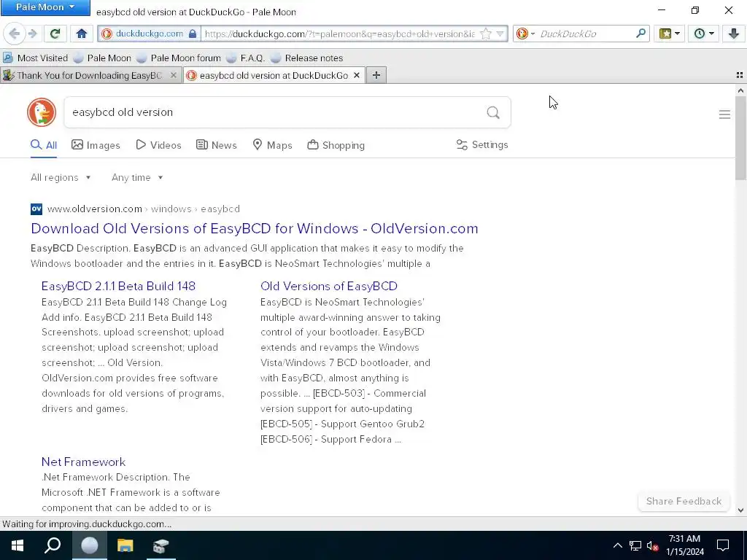Open the Most Visited bookmarks folder
This screenshot has height=560, width=747.
click(35, 58)
